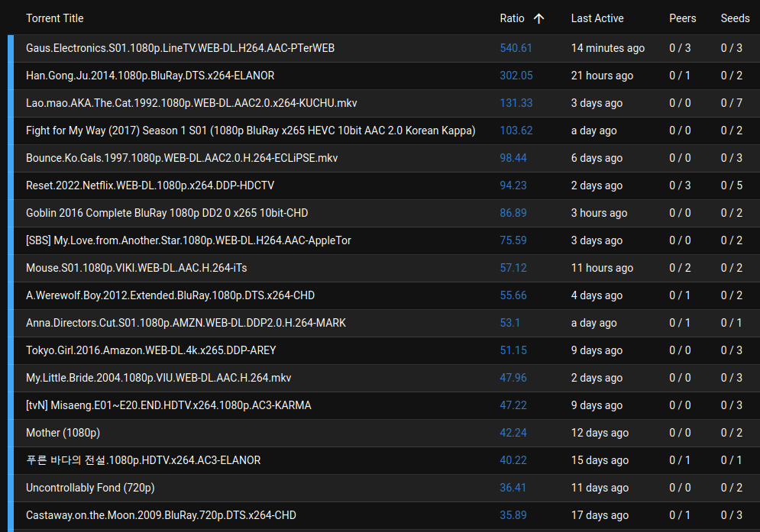Click "4 days ago" last active cell
The image size is (760, 532).
pos(597,295)
